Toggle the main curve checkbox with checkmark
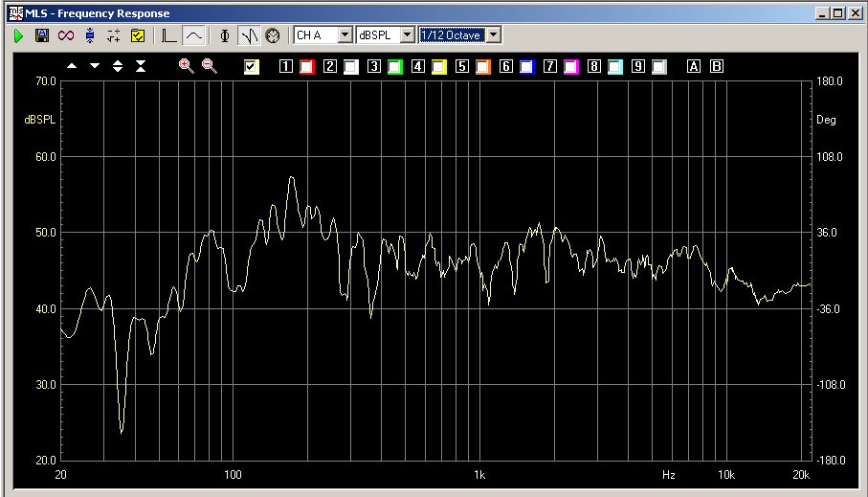The height and width of the screenshot is (497, 868). coord(252,67)
